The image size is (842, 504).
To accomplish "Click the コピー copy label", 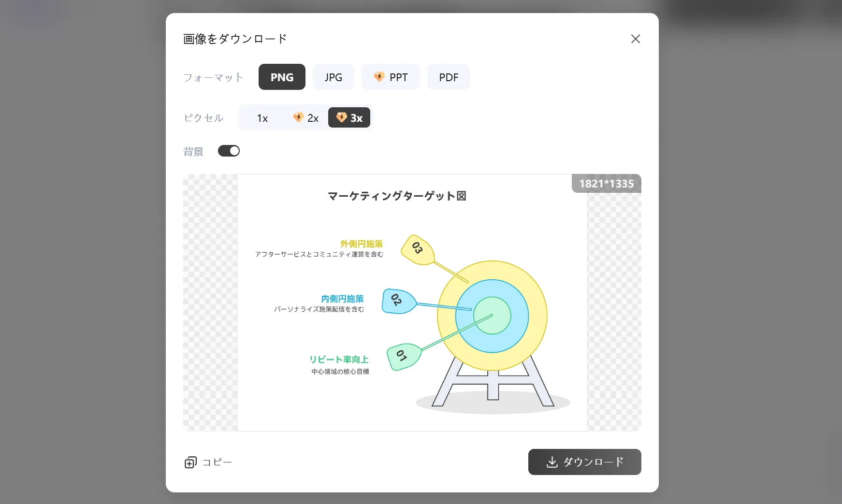I will point(217,462).
